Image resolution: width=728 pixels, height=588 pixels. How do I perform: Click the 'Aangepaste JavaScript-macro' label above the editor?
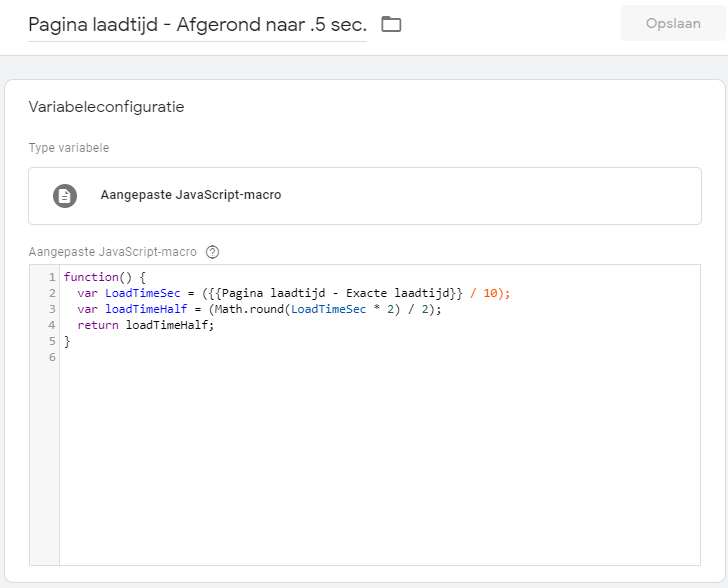[x=112, y=252]
